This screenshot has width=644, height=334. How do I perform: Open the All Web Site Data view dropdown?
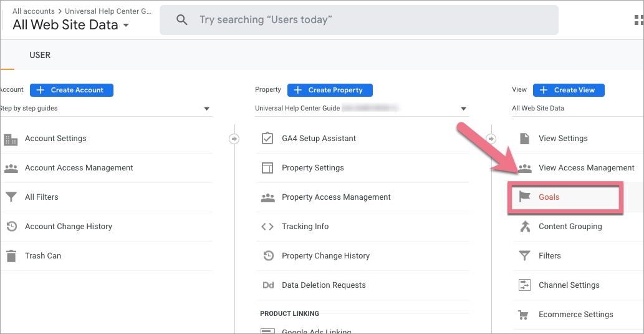click(577, 109)
